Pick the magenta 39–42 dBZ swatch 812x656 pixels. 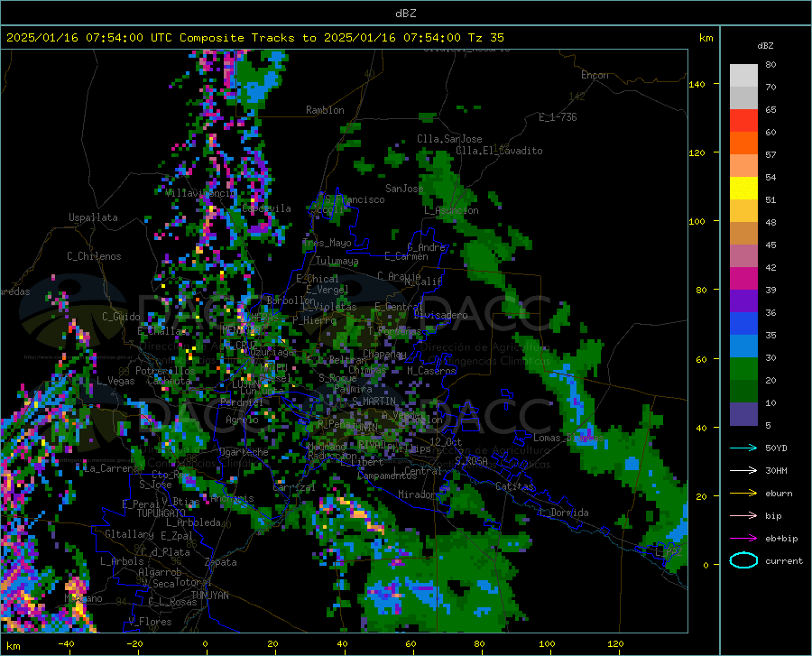[743, 279]
